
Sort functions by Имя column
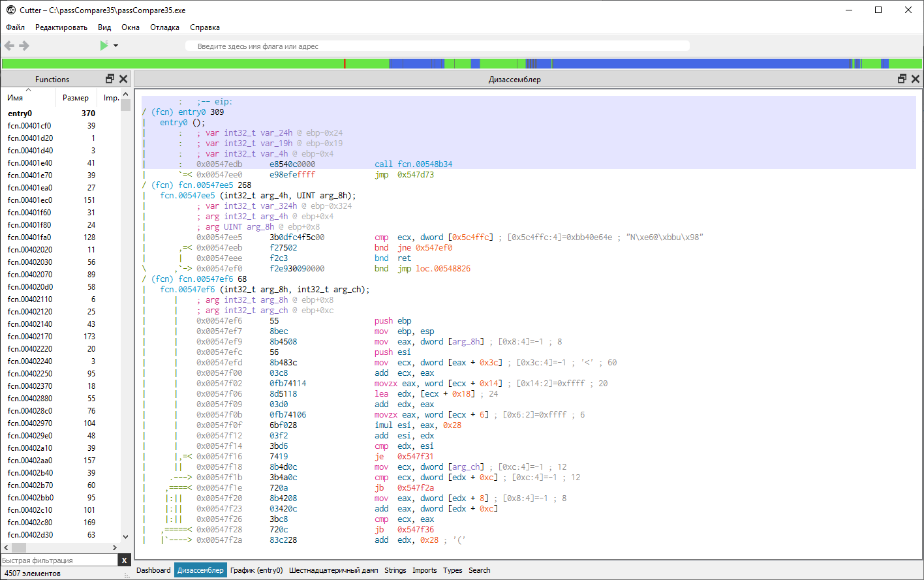click(x=15, y=98)
